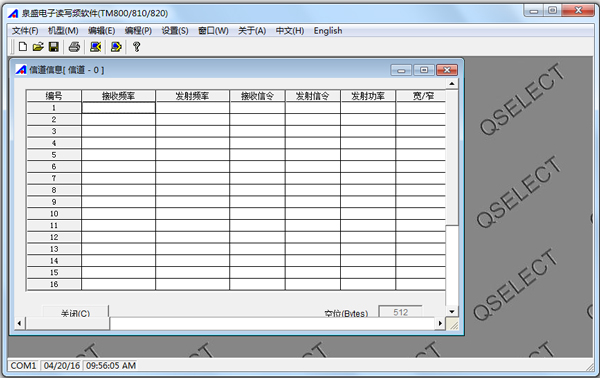Switch language via 中文(H) menu

[290, 31]
